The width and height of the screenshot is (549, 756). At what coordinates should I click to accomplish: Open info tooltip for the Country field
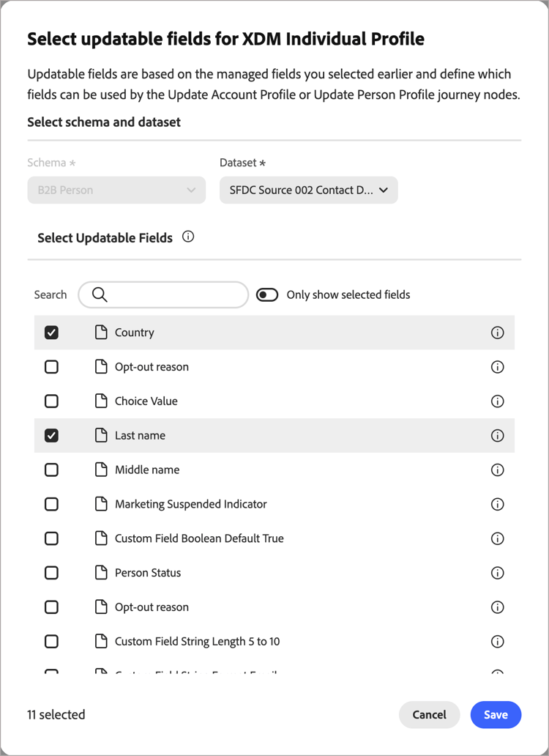coord(497,332)
